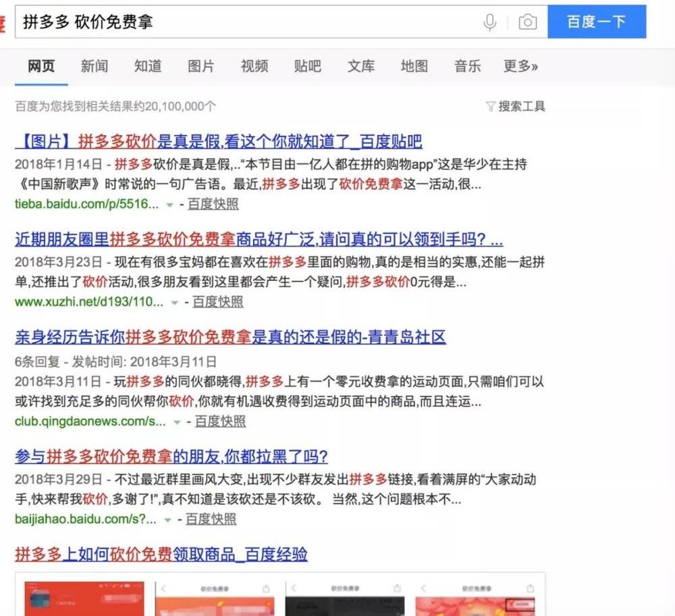Viewport: 675px width, 616px height.
Task: Expand dropdown arrow after baijiahao.baidu.com URL
Action: [167, 520]
